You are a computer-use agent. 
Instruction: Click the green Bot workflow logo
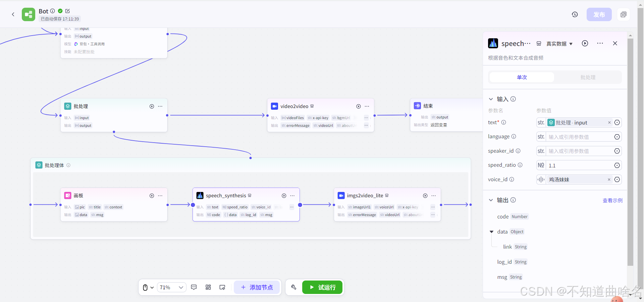[x=29, y=14]
